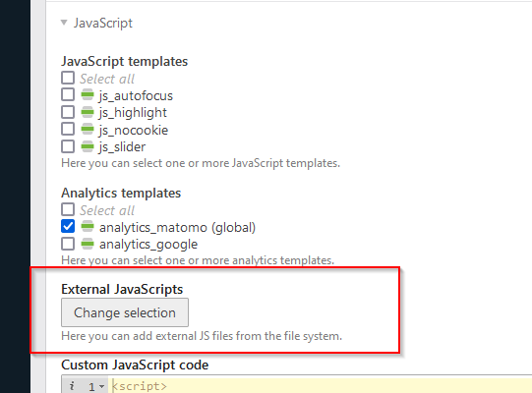
Task: Click the info icon in code editor gutter
Action: 72,386
